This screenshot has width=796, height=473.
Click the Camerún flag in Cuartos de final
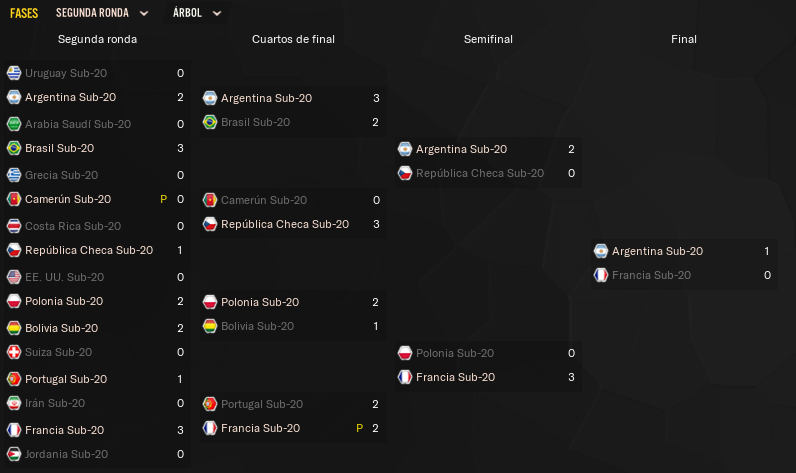pos(210,200)
